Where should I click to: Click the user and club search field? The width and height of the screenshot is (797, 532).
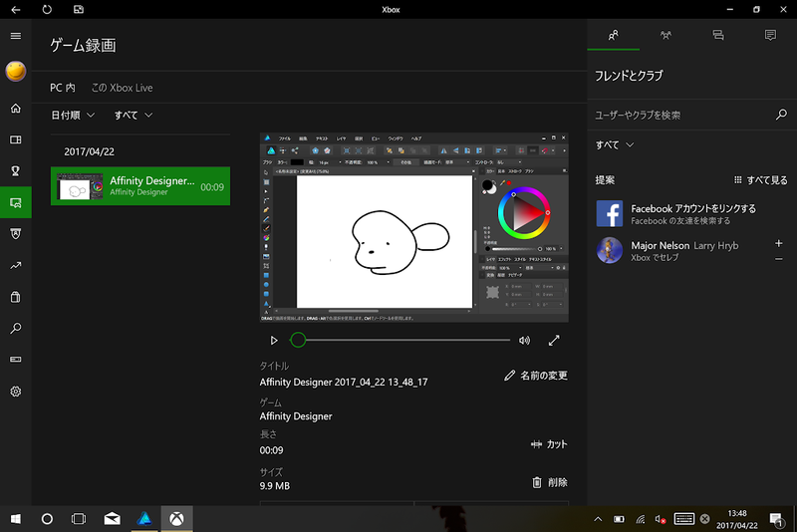[681, 115]
